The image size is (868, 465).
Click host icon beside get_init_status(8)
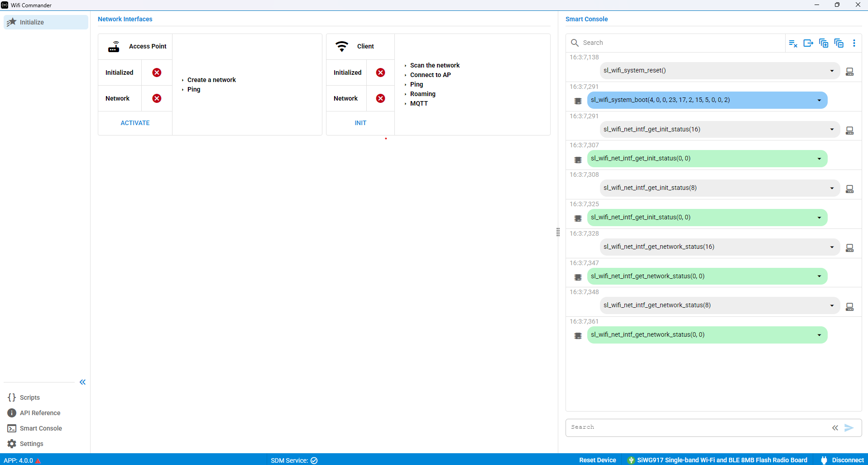click(x=850, y=189)
